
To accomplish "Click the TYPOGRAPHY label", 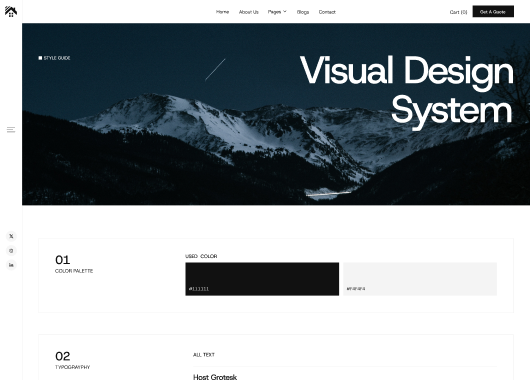I will pos(72,367).
